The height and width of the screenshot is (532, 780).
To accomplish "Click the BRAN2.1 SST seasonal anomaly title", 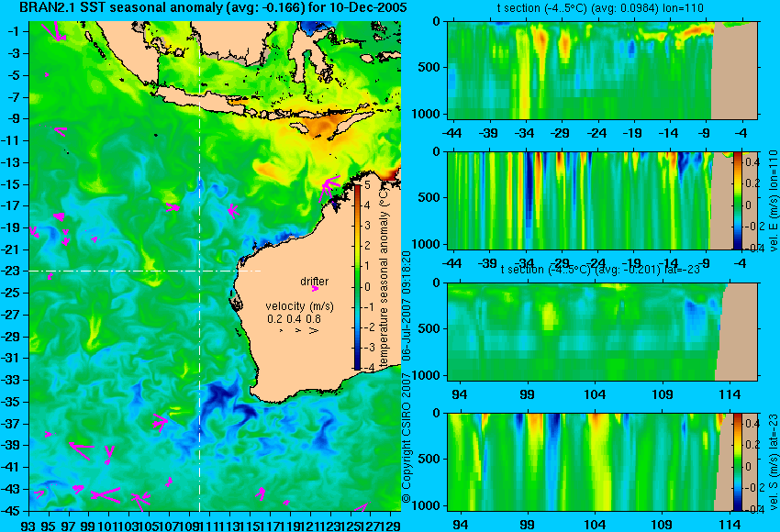I will click(x=214, y=7).
